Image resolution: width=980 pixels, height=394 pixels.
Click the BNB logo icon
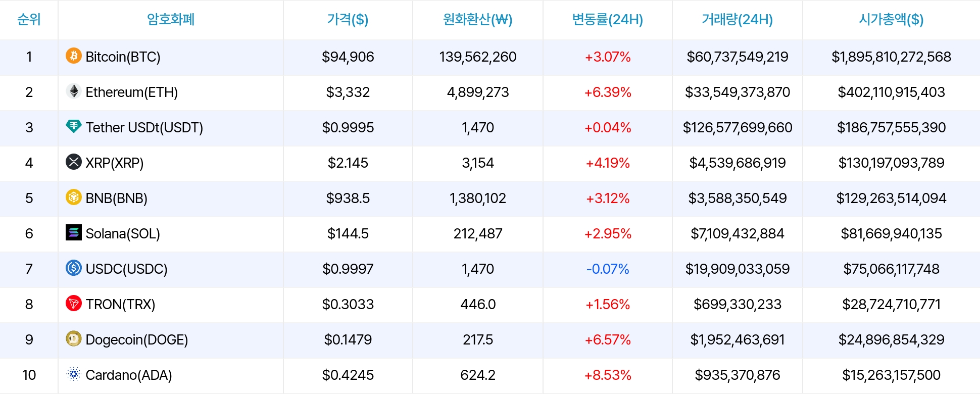click(74, 197)
